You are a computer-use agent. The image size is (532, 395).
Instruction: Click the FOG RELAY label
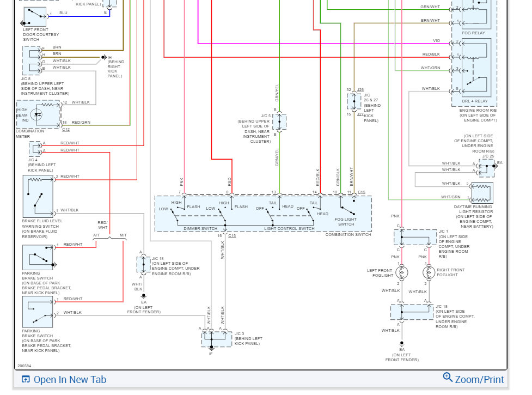pos(473,33)
